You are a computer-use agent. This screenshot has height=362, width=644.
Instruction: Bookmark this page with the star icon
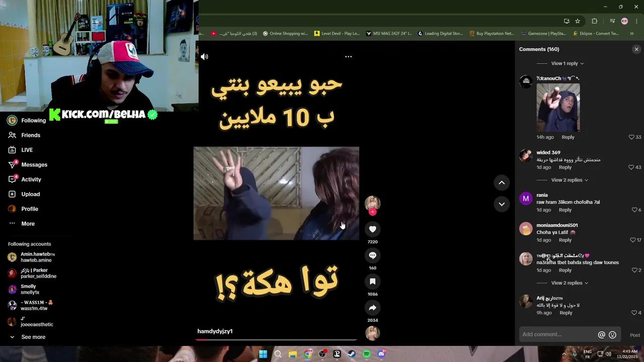click(578, 21)
